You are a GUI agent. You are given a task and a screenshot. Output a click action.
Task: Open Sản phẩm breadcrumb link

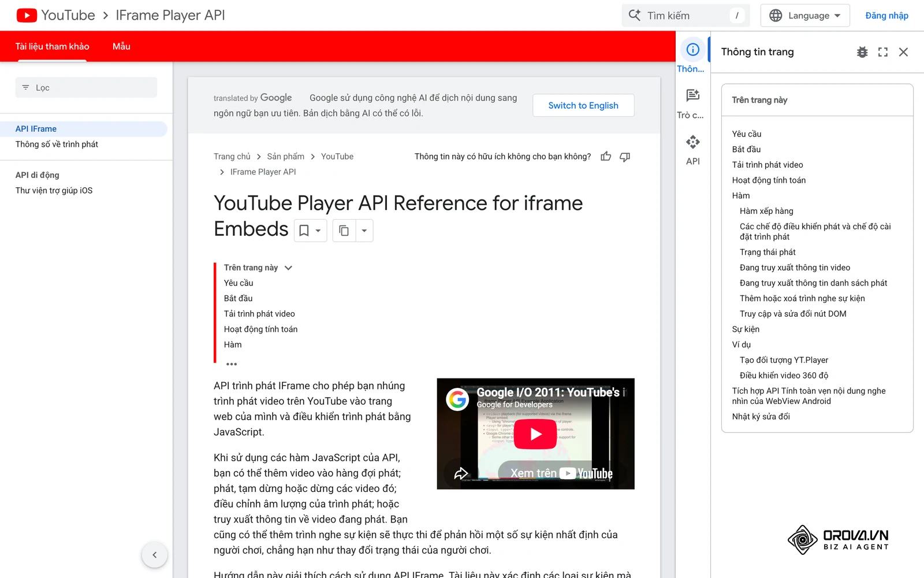[285, 157]
